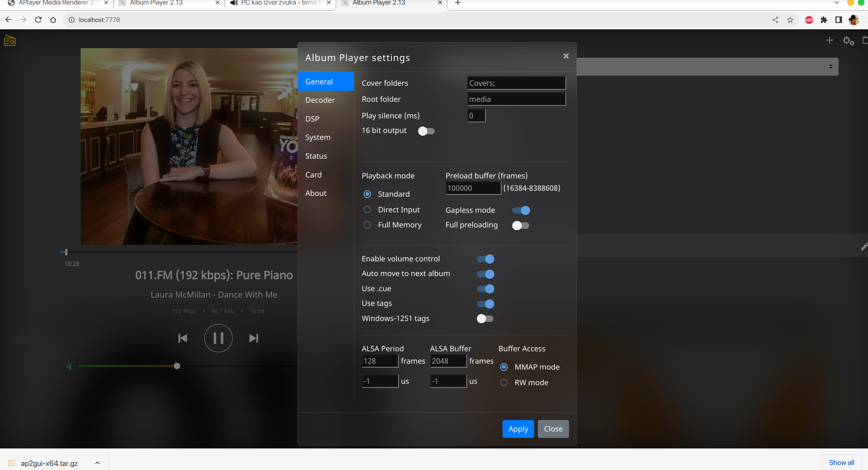Select Full Memory playback mode

point(367,225)
